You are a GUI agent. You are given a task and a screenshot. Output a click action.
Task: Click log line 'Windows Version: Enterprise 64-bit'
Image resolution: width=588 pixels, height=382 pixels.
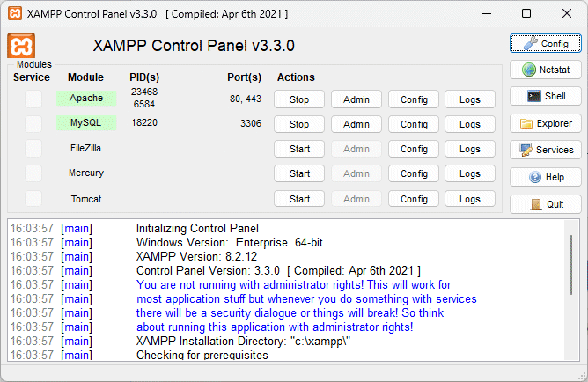pos(230,243)
